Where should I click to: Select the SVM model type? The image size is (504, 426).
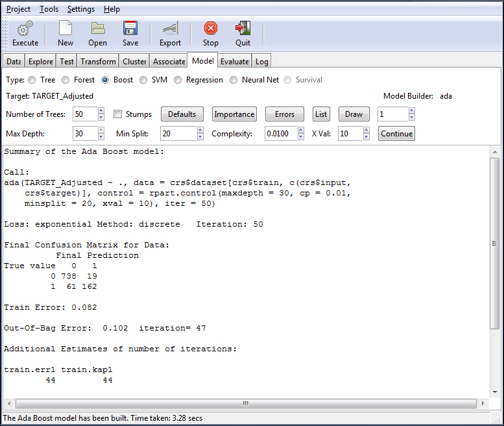(143, 80)
